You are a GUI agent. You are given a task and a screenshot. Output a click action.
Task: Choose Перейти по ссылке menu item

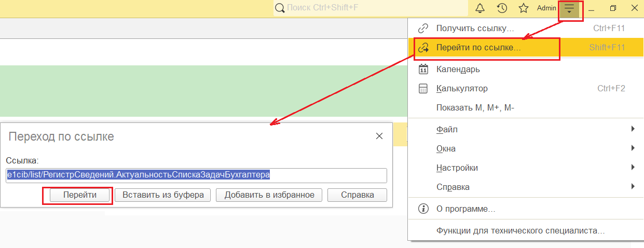pos(478,48)
